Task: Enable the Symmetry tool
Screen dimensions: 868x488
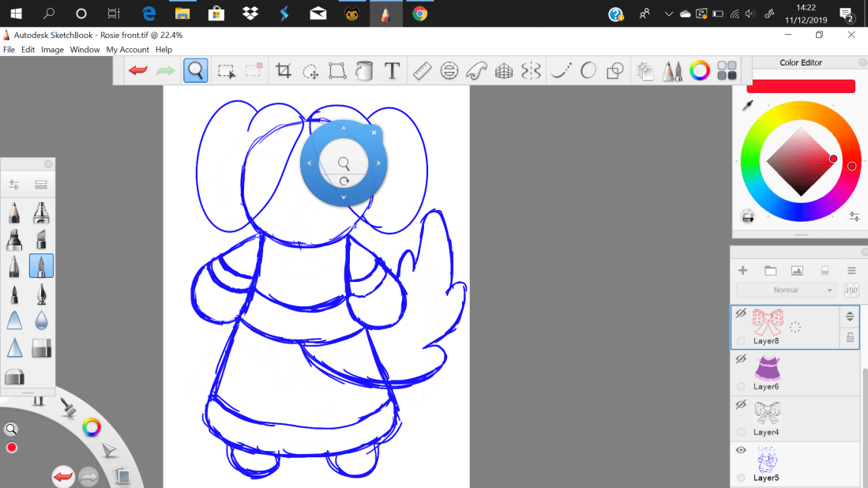Action: pyautogui.click(x=532, y=71)
